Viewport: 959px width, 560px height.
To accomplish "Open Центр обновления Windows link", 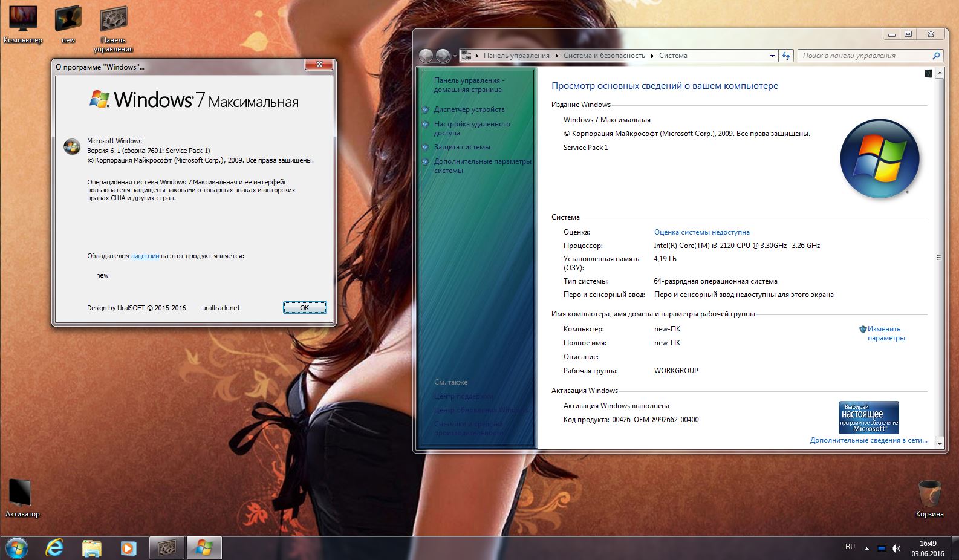I will point(481,410).
